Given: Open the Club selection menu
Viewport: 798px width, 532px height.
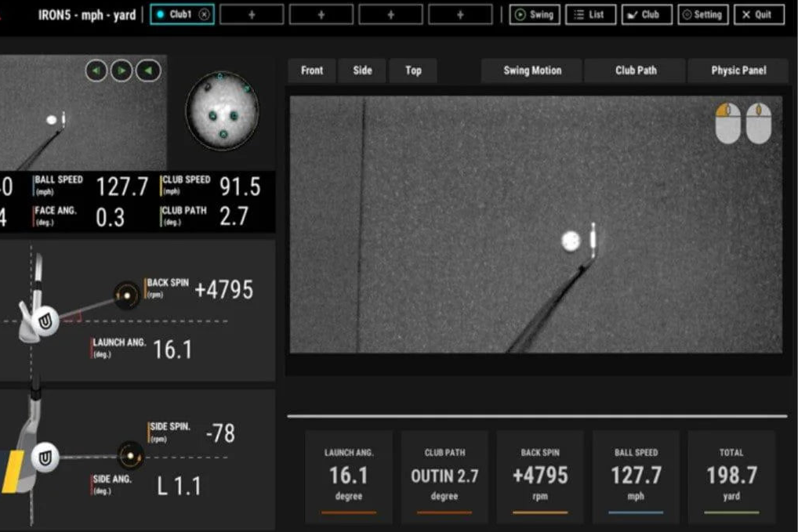Looking at the screenshot, I should click(646, 14).
